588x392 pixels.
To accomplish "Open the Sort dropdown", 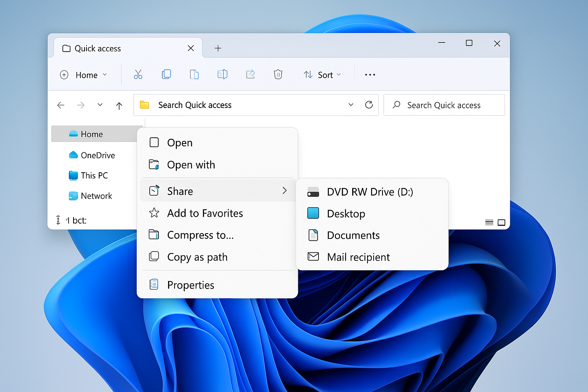I will 322,74.
